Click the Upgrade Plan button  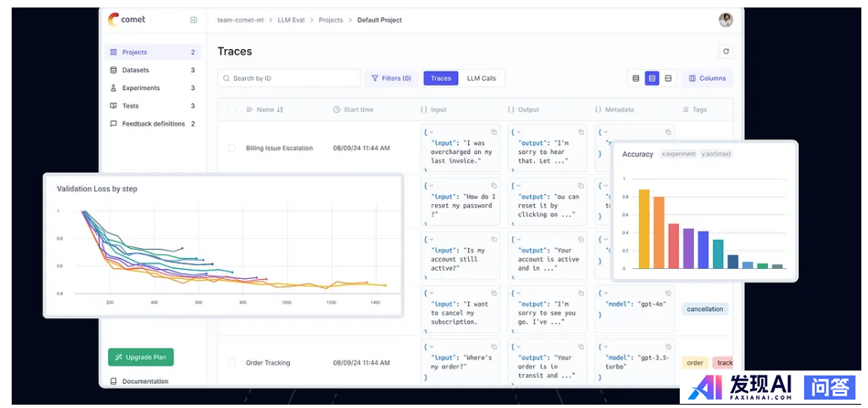click(x=141, y=357)
